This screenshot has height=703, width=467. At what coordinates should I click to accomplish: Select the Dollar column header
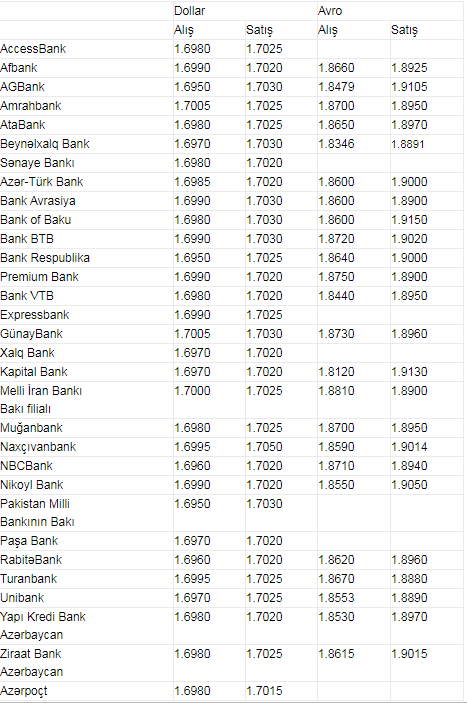pos(190,11)
